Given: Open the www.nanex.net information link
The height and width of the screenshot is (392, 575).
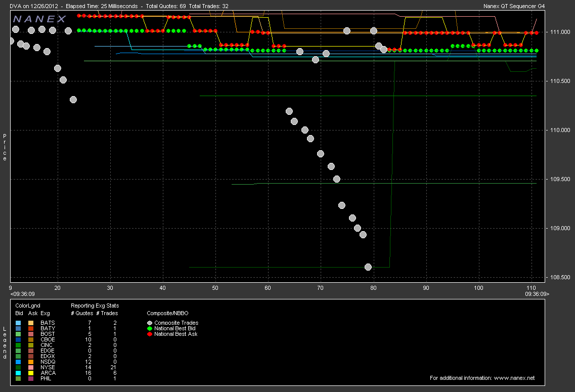Looking at the screenshot, I should tap(514, 378).
